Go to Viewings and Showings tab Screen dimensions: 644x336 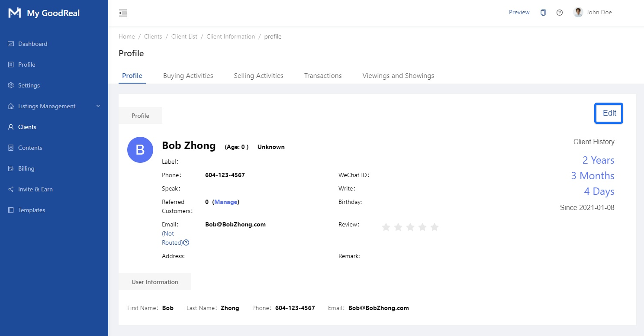coord(398,76)
